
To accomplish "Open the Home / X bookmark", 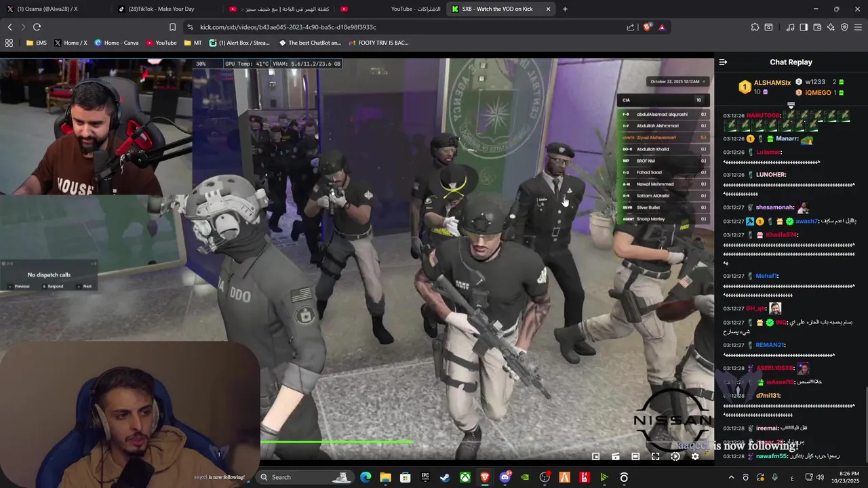I will (x=71, y=43).
